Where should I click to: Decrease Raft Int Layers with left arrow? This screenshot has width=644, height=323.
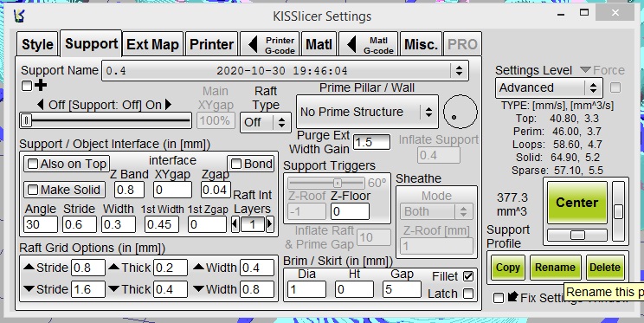pos(235,224)
